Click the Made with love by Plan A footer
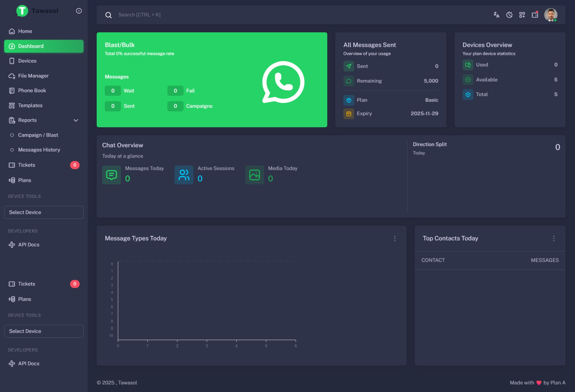This screenshot has height=392, width=575. [538, 383]
